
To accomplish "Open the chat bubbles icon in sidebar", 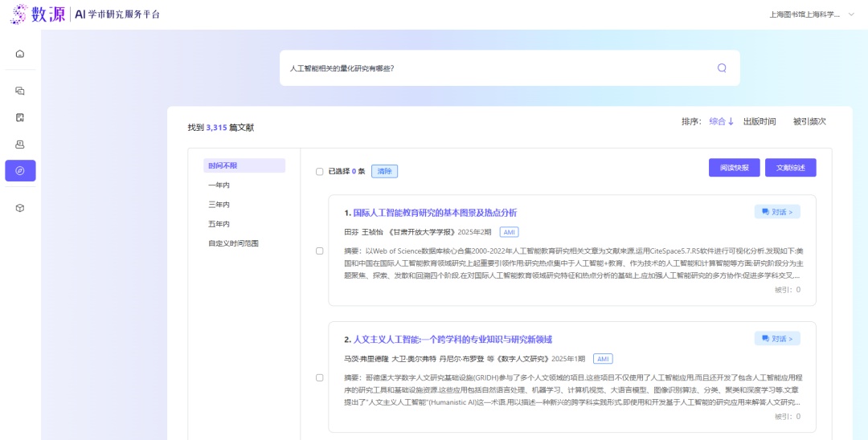I will pyautogui.click(x=20, y=91).
